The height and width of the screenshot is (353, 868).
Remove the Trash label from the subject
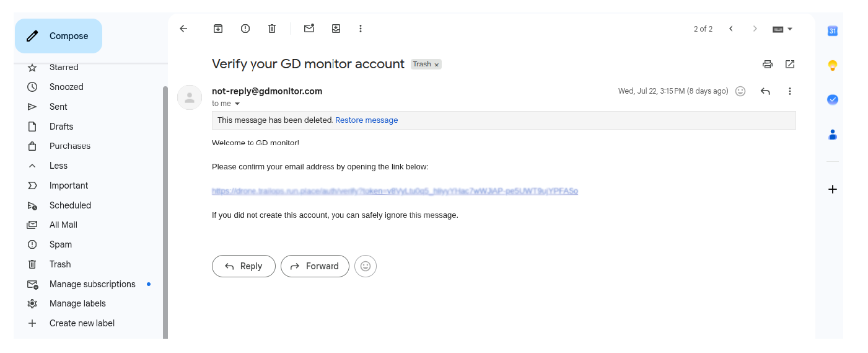point(436,65)
